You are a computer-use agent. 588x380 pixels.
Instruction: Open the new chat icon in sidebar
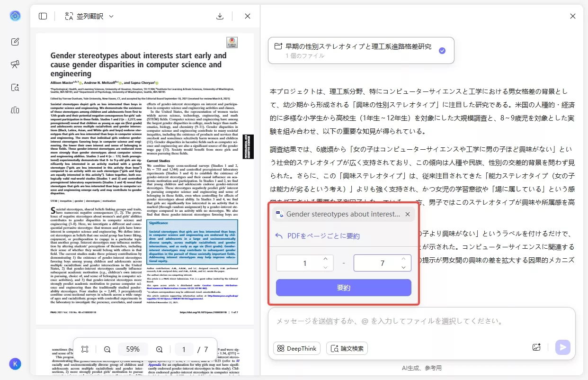pos(15,41)
